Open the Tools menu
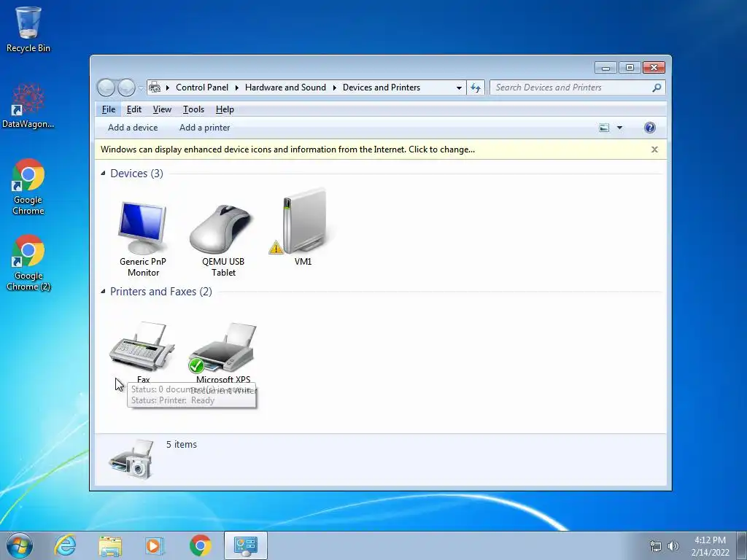The width and height of the screenshot is (747, 560). pos(193,109)
